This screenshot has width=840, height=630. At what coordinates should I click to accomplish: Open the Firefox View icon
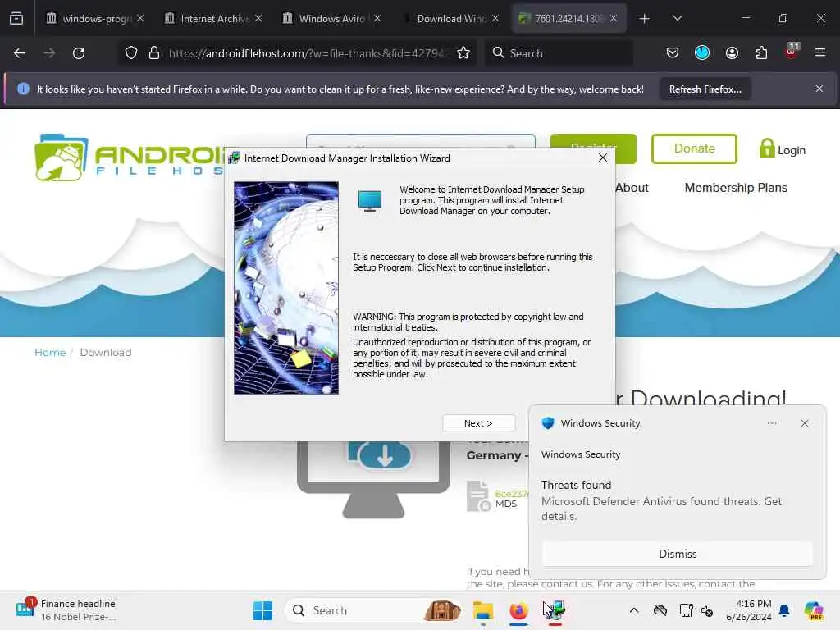point(16,19)
